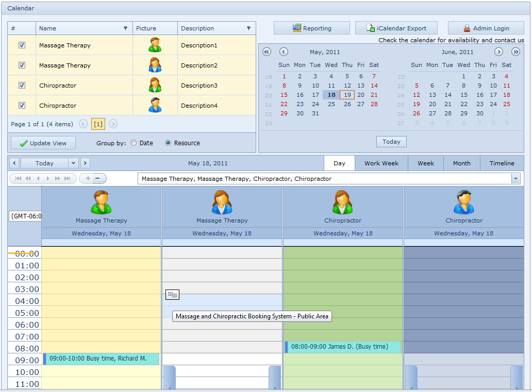Click second Massage Therapy blue avatar in scheduler

pos(222,202)
